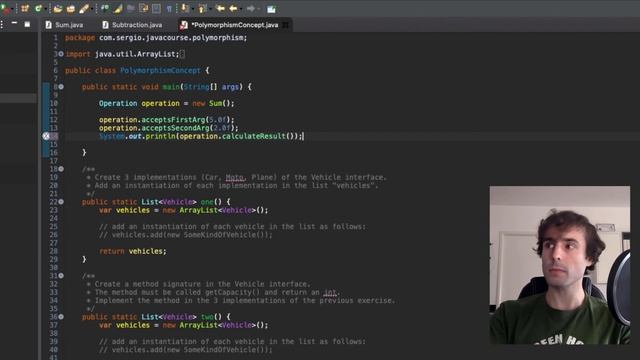The image size is (640, 360).
Task: Click 'PolymorphismConcept' class name on line 6
Action: (160, 70)
